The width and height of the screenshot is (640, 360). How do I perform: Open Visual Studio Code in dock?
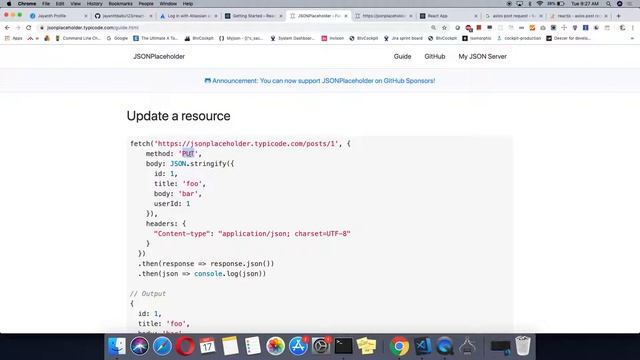[x=422, y=346]
